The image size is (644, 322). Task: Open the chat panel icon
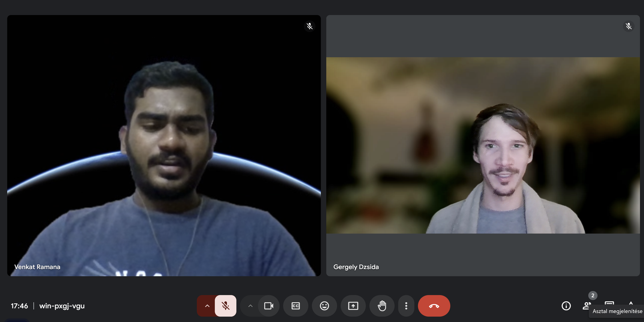click(x=609, y=303)
